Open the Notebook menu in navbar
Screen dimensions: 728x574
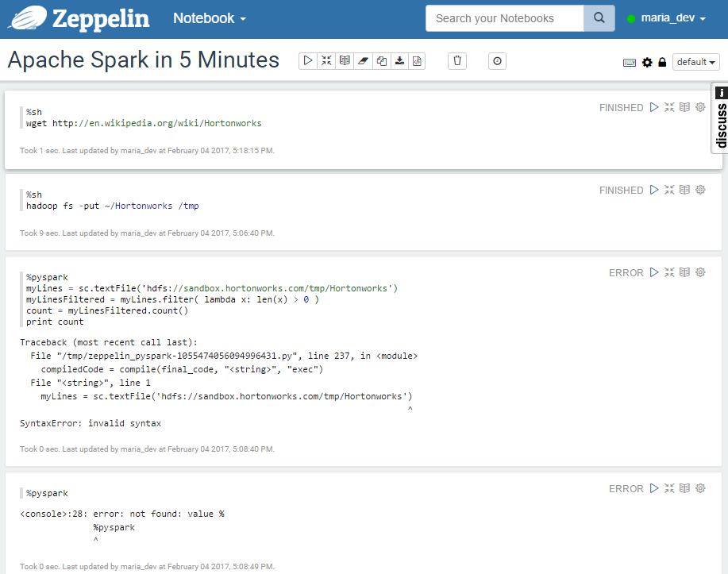[x=210, y=18]
